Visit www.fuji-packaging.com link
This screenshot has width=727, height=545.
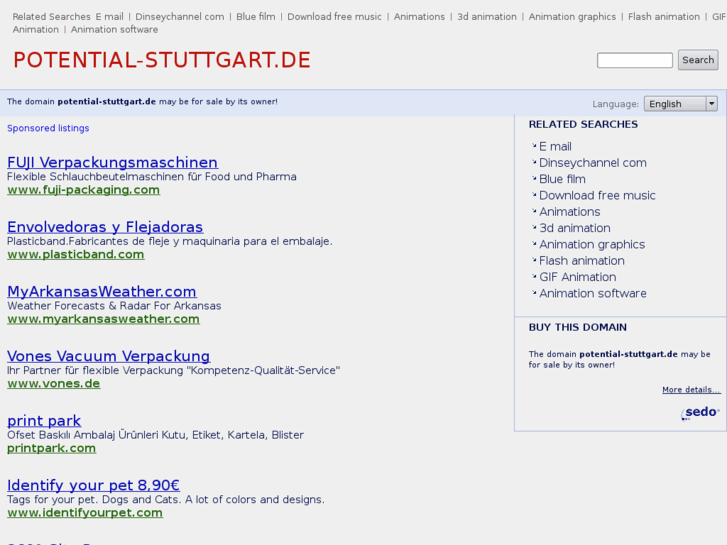click(83, 190)
